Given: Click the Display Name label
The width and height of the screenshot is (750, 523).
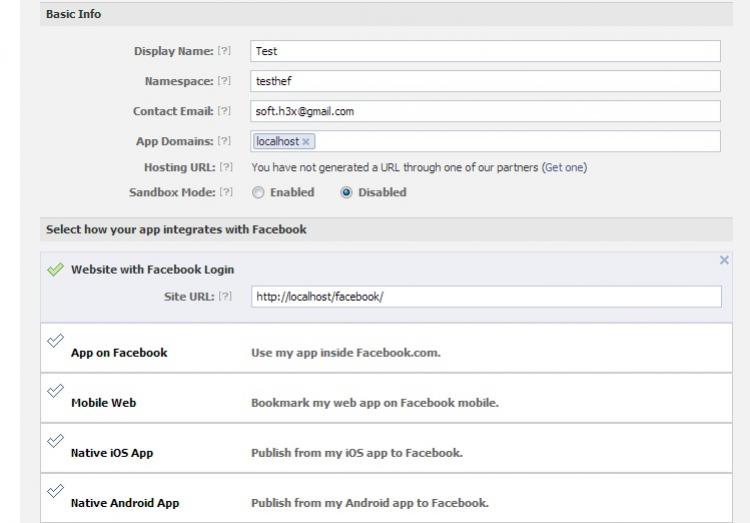Looking at the screenshot, I should coord(174,51).
